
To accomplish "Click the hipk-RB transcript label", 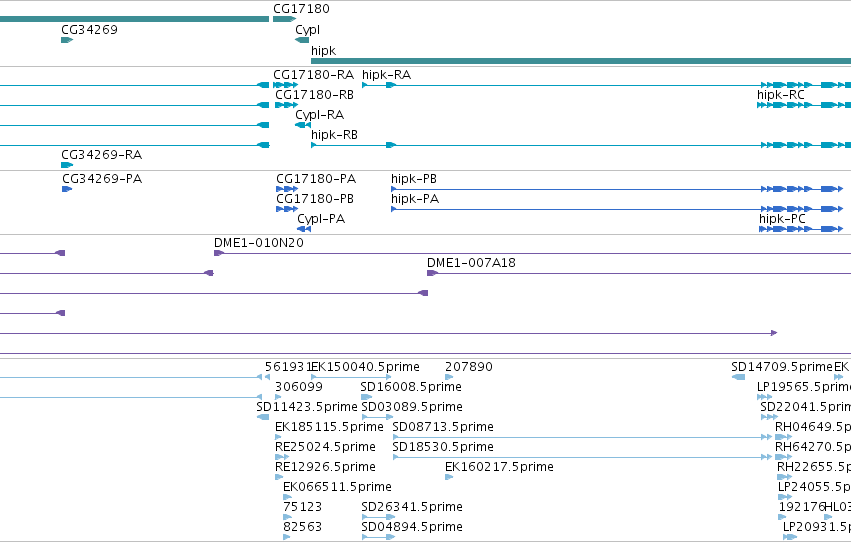I will pyautogui.click(x=334, y=135).
